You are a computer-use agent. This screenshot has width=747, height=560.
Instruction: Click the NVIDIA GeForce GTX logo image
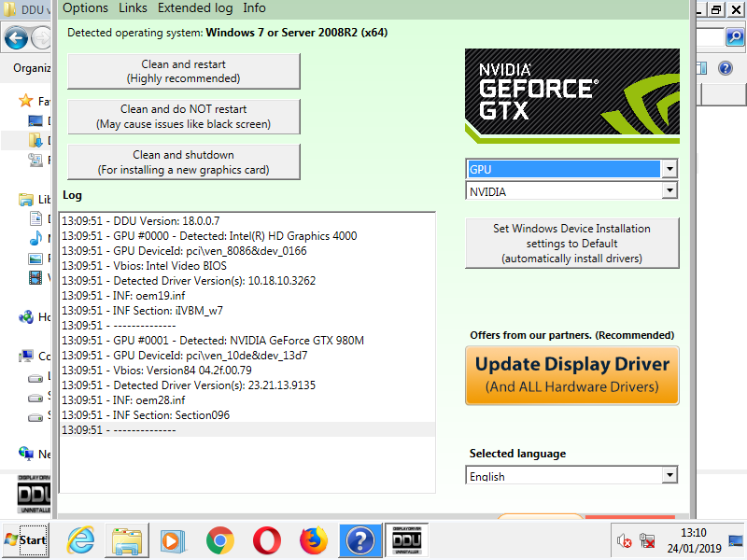click(571, 96)
